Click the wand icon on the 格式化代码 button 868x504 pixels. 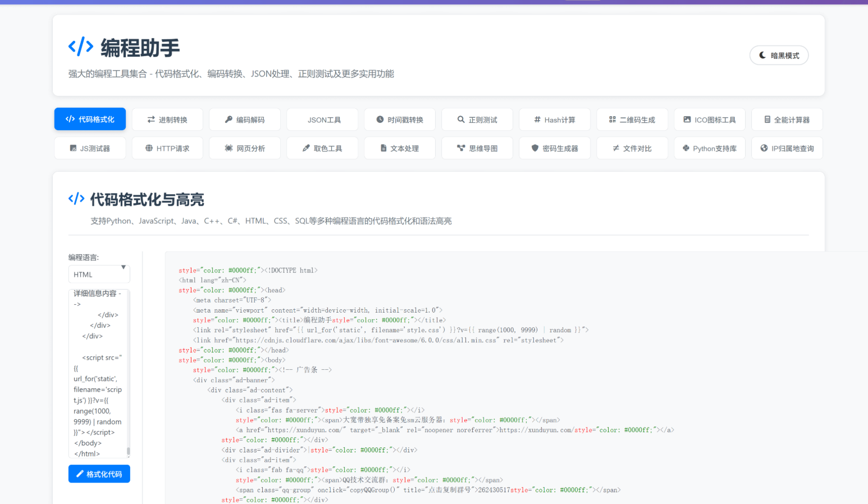(x=80, y=474)
